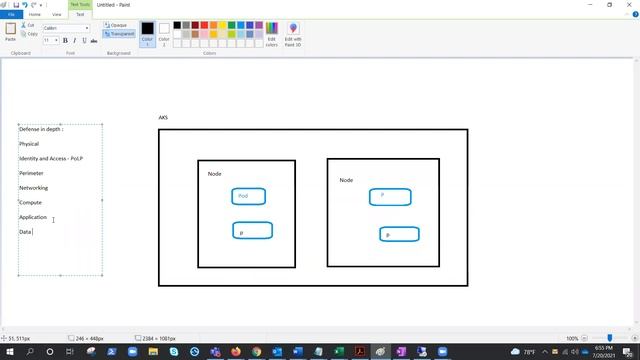Open notification center on taskbar

[628, 351]
